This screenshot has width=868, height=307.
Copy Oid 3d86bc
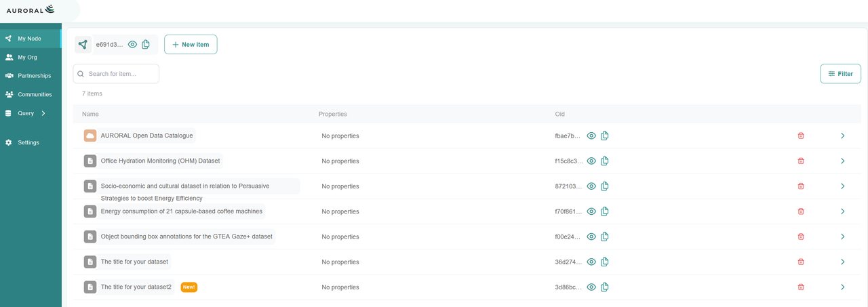604,287
